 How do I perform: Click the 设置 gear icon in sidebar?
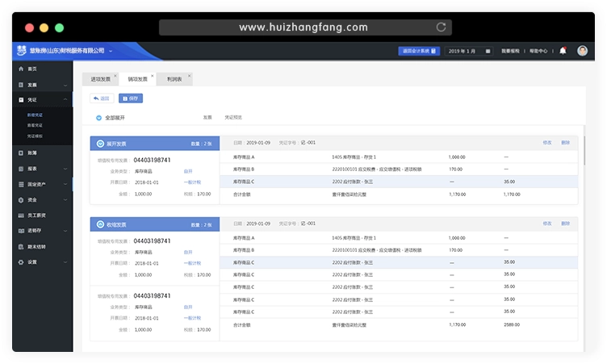click(21, 262)
